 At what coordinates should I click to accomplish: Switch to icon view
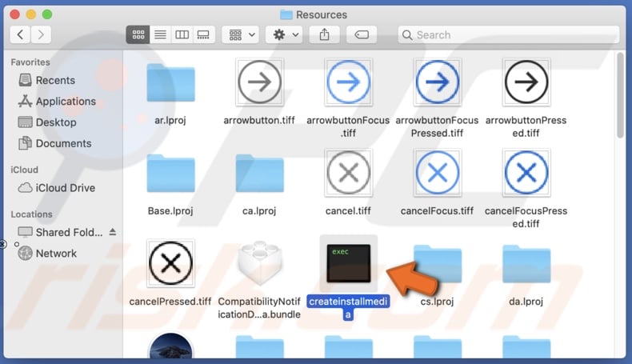click(x=138, y=34)
